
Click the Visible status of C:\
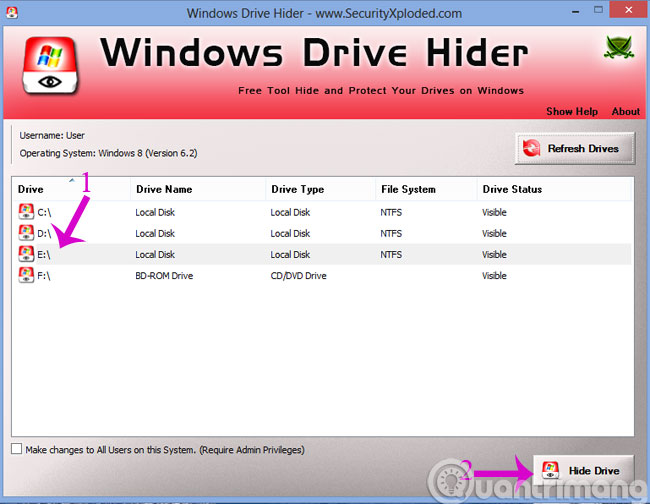coord(494,212)
